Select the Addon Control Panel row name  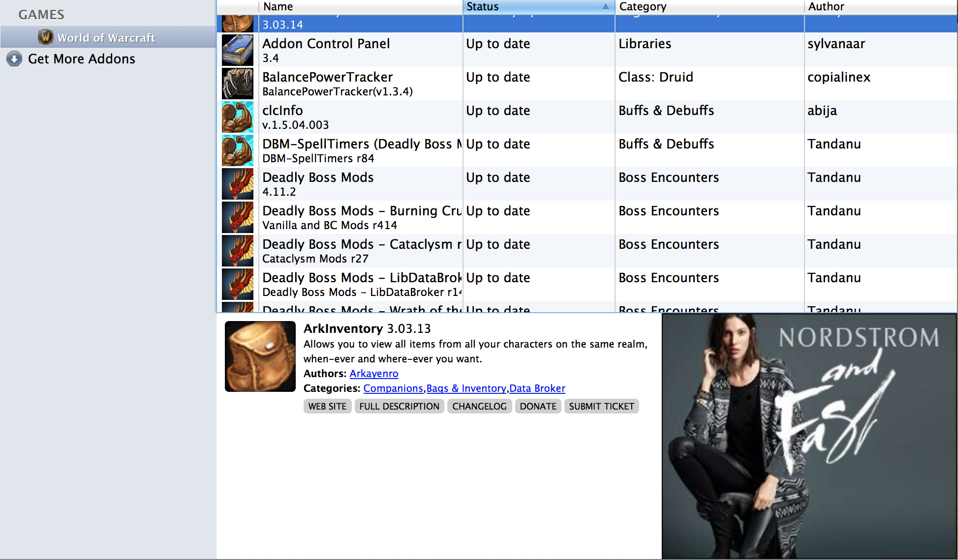[326, 44]
